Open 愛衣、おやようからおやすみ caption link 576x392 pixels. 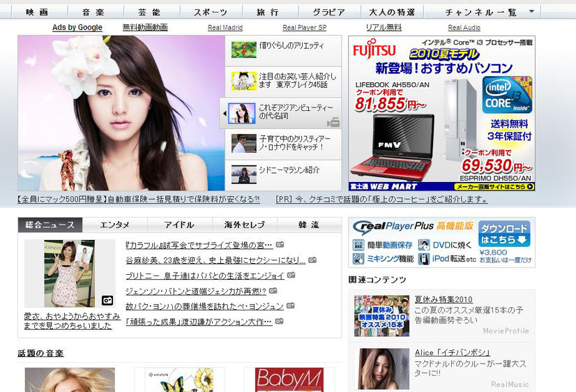point(72,321)
